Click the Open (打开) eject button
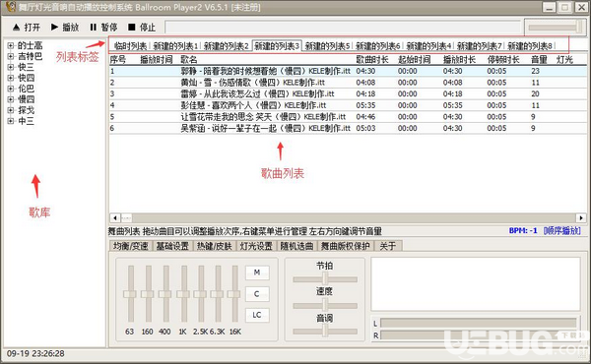The image size is (591, 364). click(26, 28)
